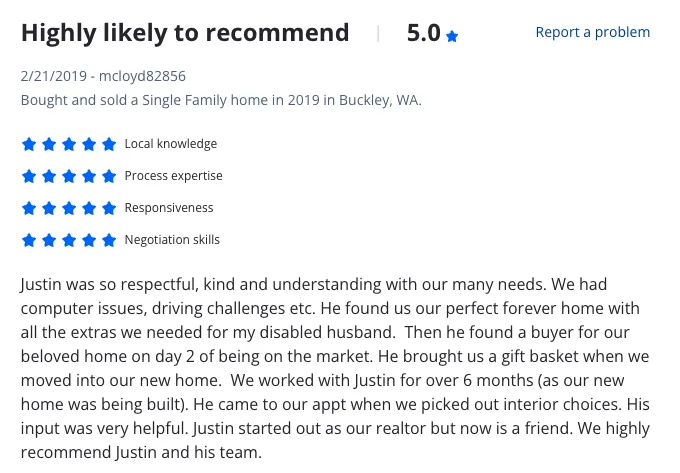The image size is (680, 473).
Task: Click the Responsiveness label
Action: (x=169, y=208)
